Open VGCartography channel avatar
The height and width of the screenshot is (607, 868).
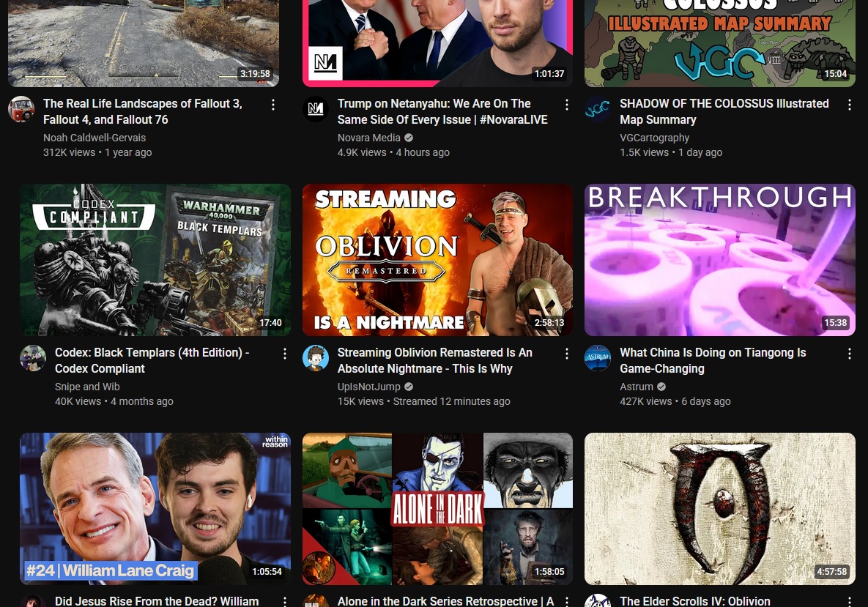point(598,109)
